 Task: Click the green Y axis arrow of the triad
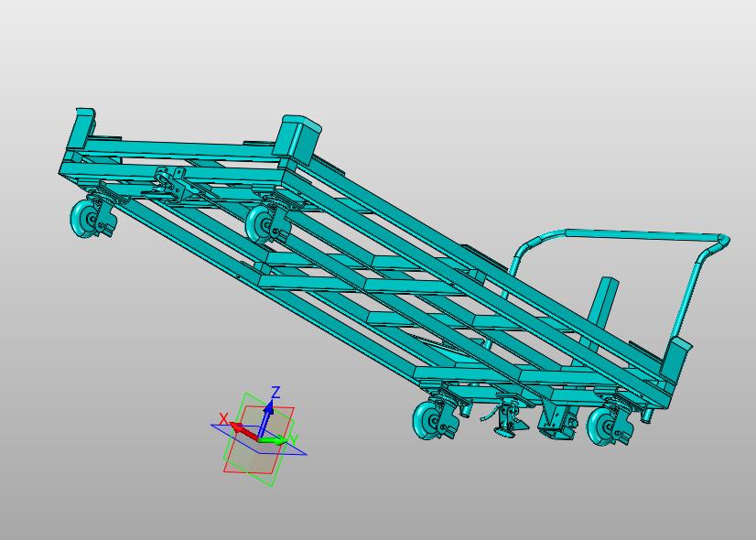(x=274, y=439)
